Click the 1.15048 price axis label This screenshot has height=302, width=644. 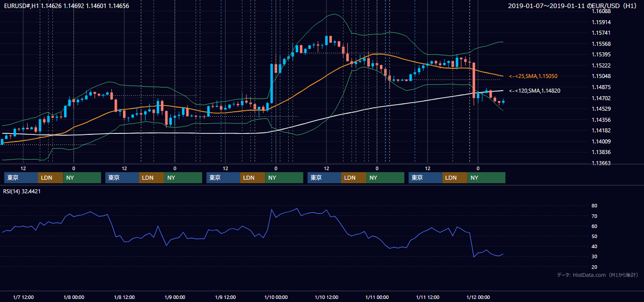pyautogui.click(x=601, y=76)
